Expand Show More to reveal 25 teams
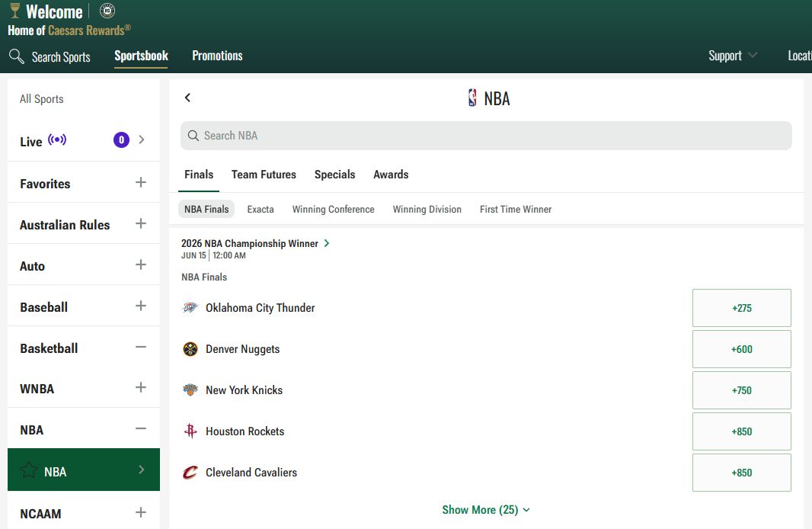Viewport: 812px width, 529px height. pyautogui.click(x=486, y=509)
